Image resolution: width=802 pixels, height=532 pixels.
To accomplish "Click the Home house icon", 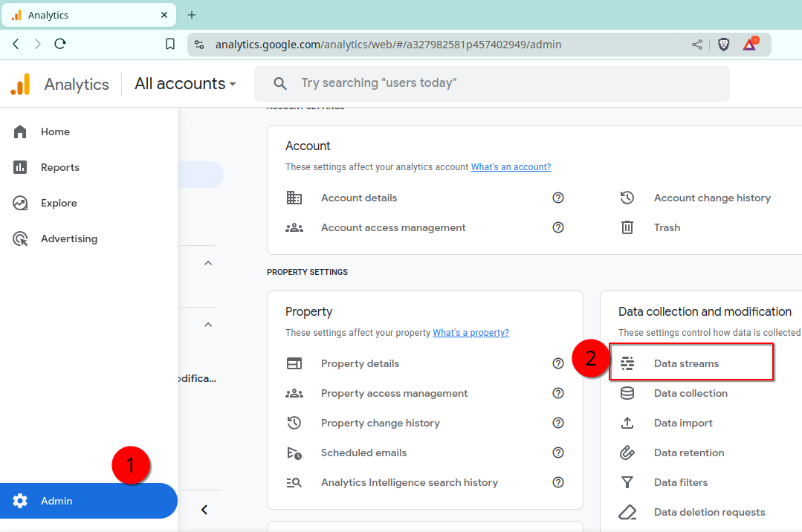I will pyautogui.click(x=20, y=132).
